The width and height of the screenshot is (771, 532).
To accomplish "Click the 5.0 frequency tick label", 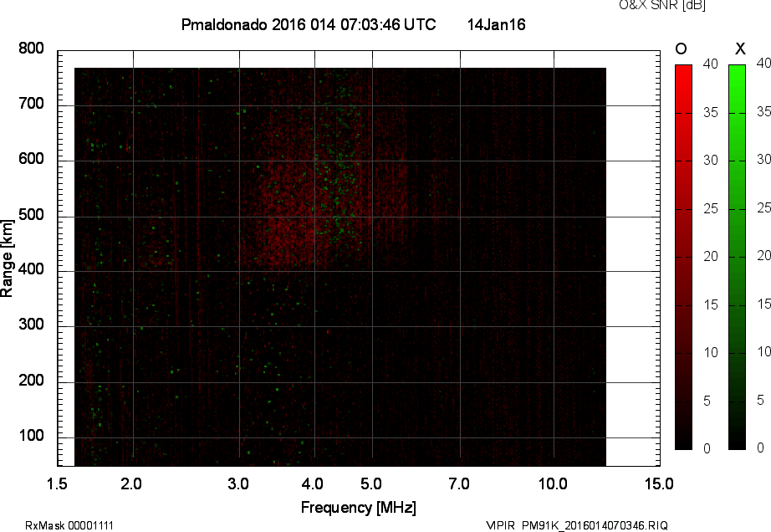I will 371,484.
